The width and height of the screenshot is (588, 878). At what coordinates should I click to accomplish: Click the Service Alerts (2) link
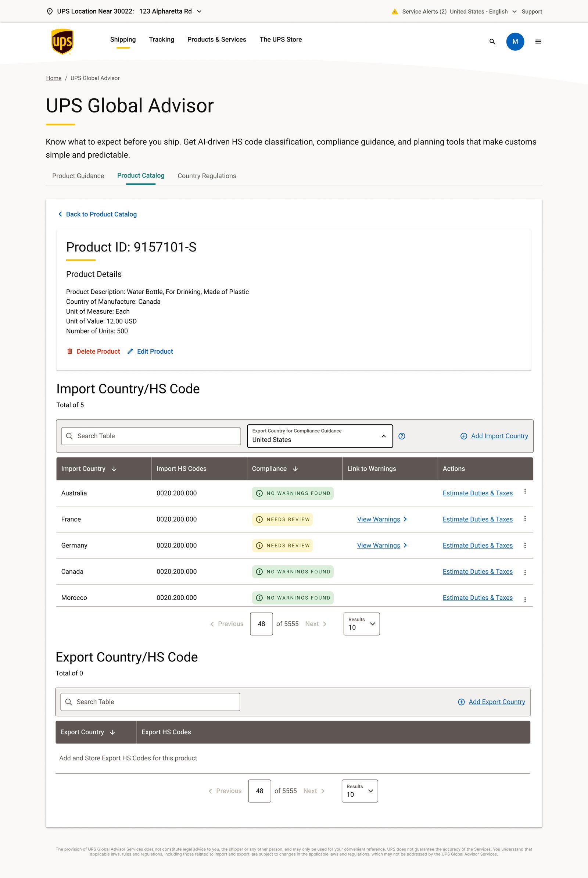pos(424,12)
